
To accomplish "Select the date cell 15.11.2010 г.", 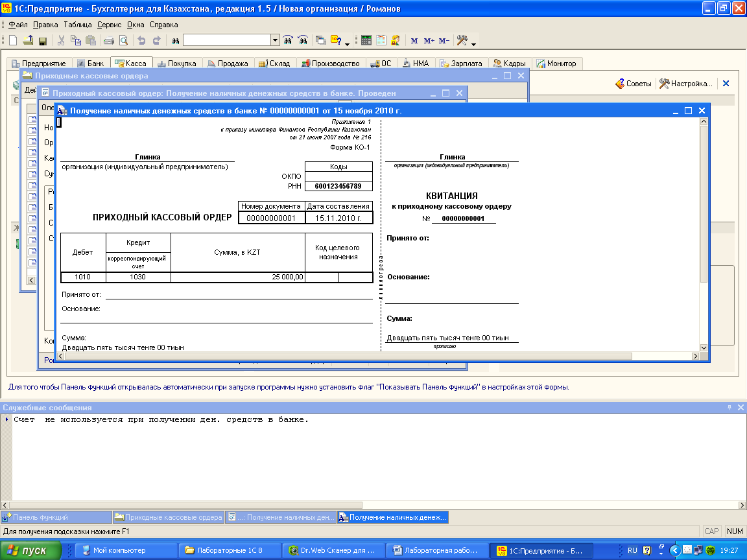I will point(338,218).
